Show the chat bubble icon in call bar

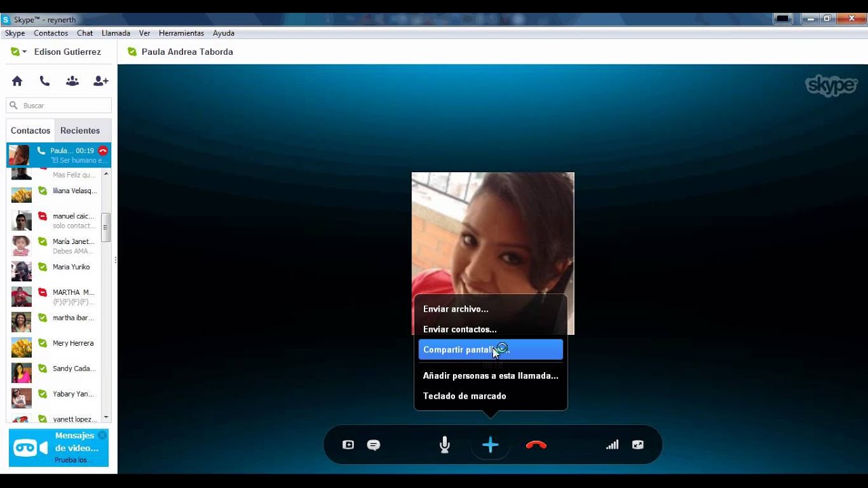point(374,445)
